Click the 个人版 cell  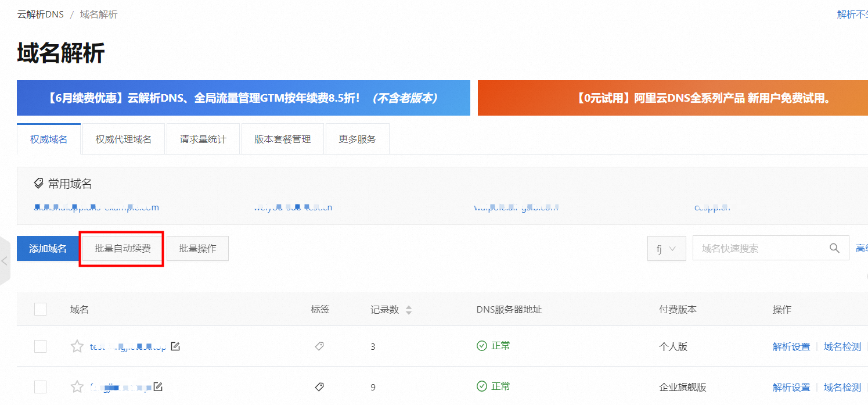673,346
